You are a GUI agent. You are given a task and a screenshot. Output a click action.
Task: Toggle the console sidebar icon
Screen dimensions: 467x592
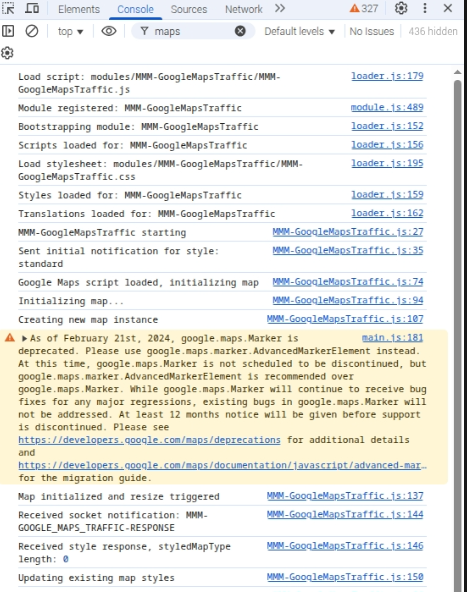click(8, 31)
